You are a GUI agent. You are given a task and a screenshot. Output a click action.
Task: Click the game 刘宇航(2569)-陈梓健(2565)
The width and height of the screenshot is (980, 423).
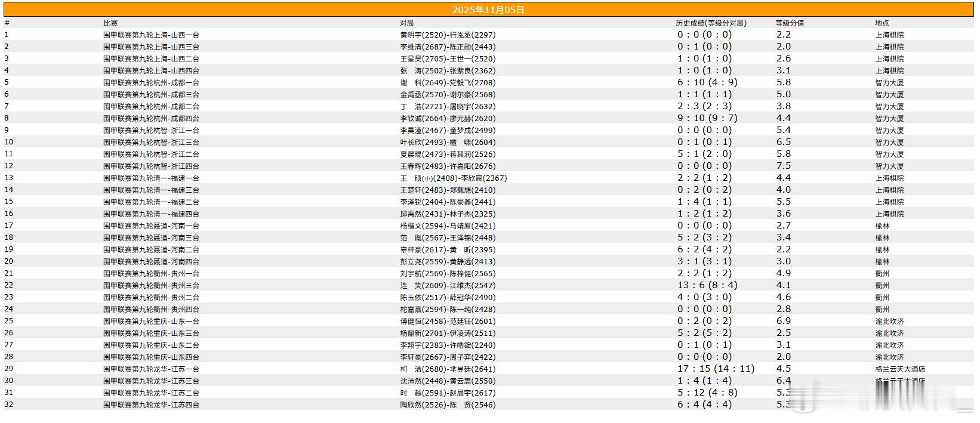point(448,274)
